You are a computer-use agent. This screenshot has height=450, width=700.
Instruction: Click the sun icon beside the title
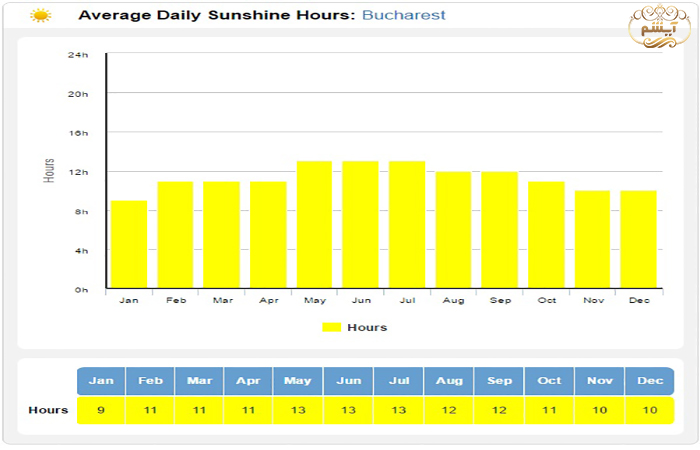(x=40, y=16)
